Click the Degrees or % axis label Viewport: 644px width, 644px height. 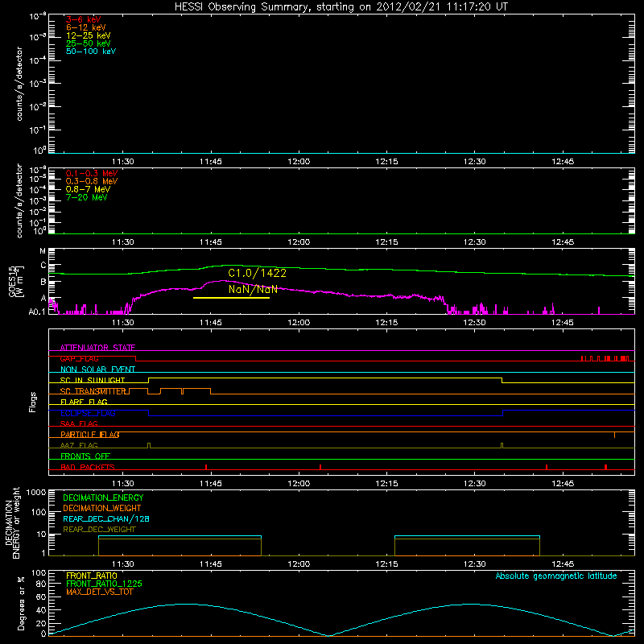click(21, 603)
